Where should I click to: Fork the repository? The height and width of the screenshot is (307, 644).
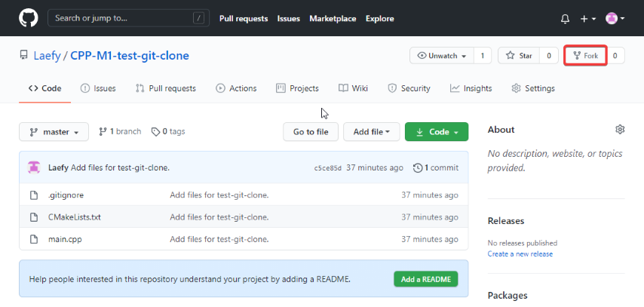coord(586,56)
